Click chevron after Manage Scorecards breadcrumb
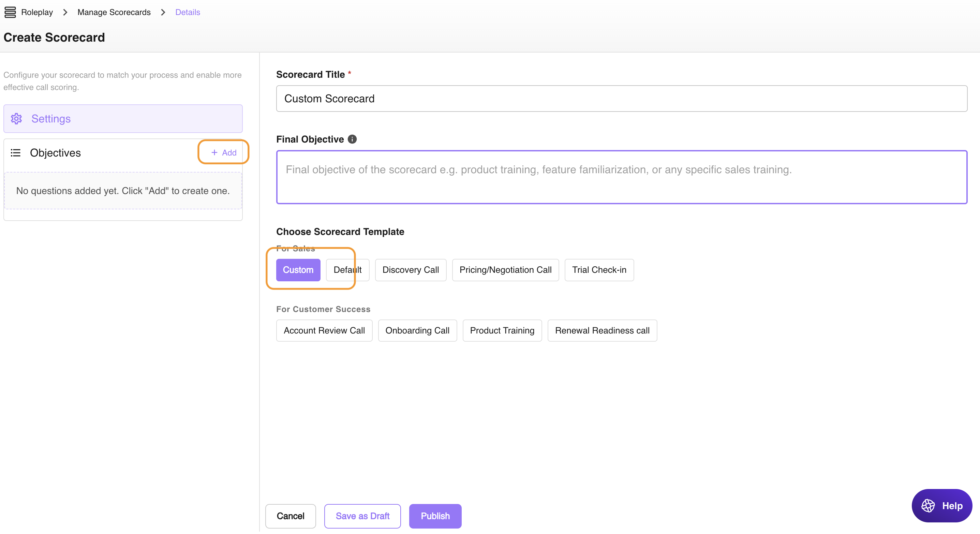Image resolution: width=980 pixels, height=534 pixels. (x=163, y=12)
